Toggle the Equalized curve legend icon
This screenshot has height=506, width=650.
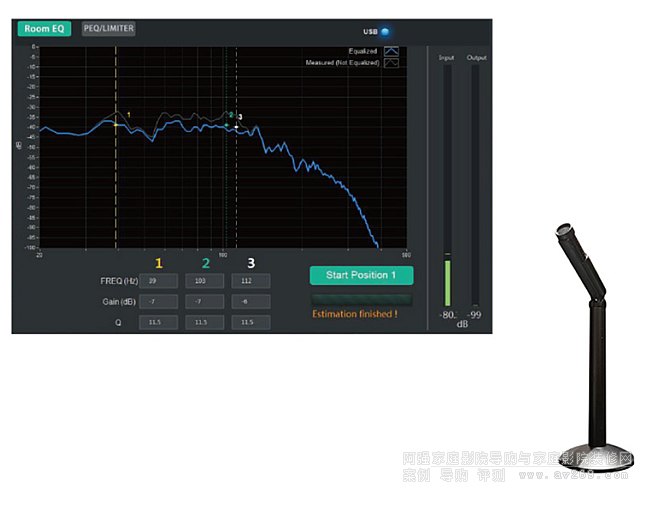click(391, 51)
